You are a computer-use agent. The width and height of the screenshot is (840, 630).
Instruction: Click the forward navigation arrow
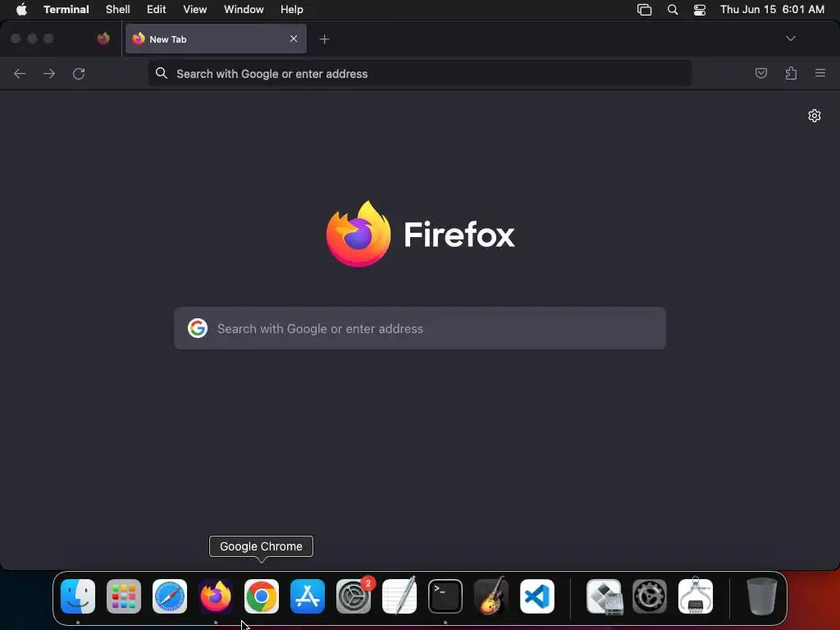point(49,73)
